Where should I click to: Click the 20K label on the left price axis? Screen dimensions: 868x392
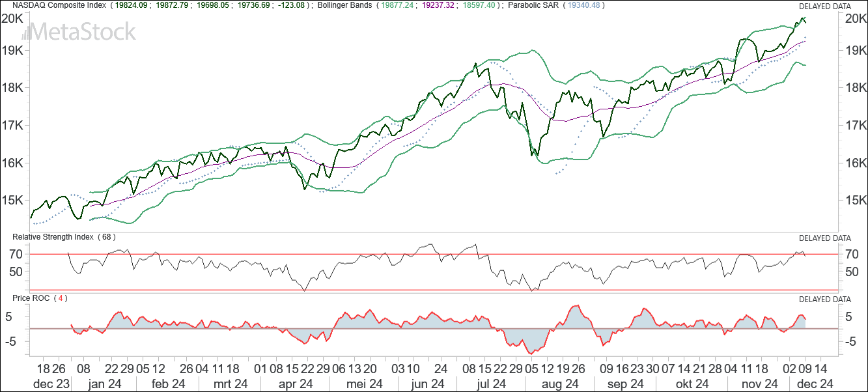click(12, 18)
